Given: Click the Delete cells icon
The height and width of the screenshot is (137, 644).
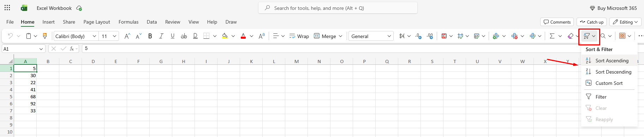Looking at the screenshot, I should pyautogui.click(x=514, y=36).
